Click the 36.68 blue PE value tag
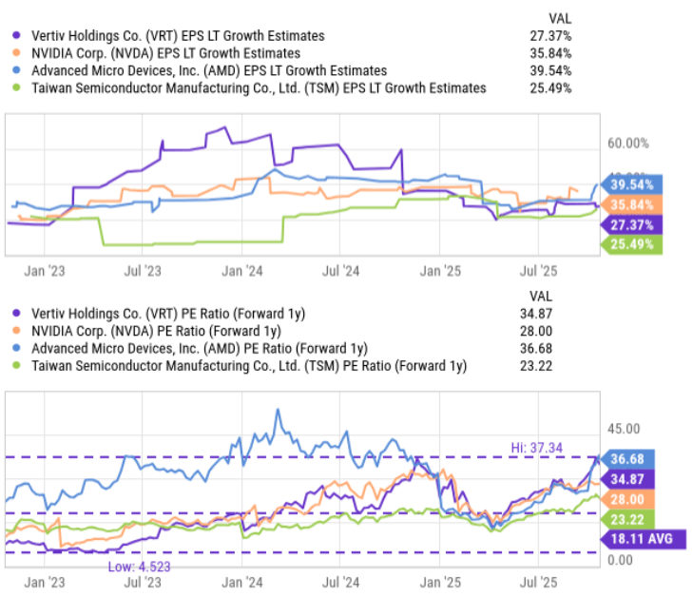Image resolution: width=693 pixels, height=616 pixels. tap(627, 459)
